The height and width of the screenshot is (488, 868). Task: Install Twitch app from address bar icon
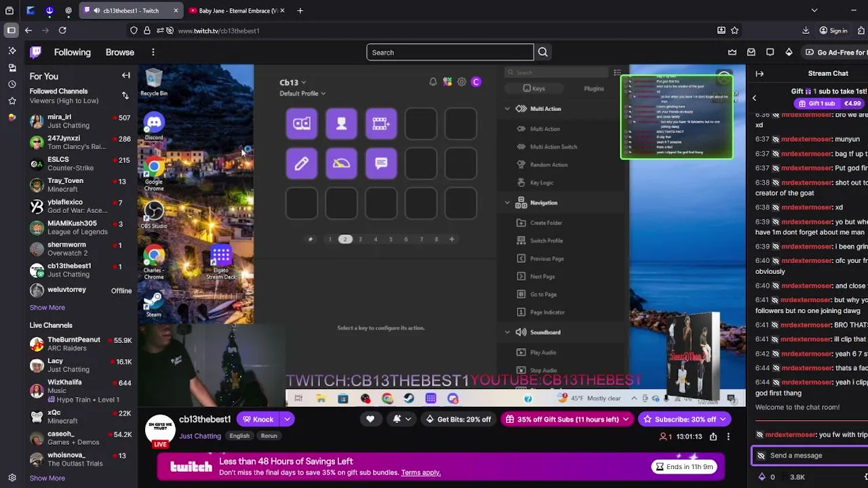(x=721, y=30)
